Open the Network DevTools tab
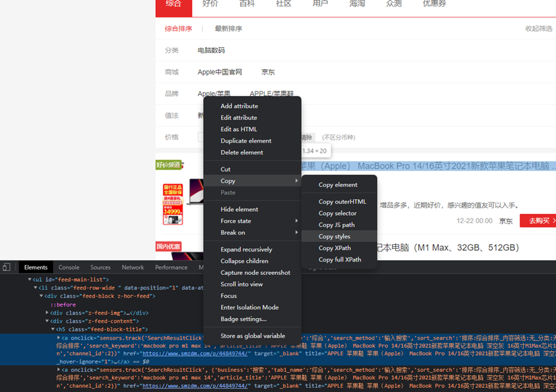This screenshot has height=392, width=556. 133,268
